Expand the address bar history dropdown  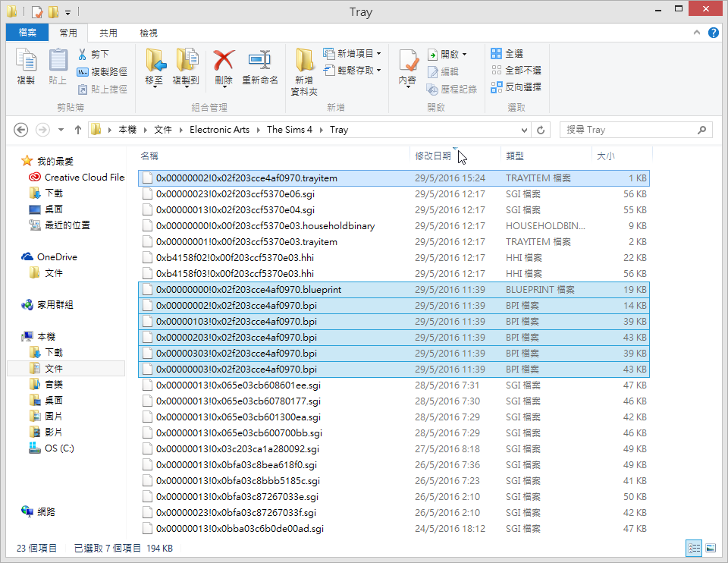click(524, 130)
